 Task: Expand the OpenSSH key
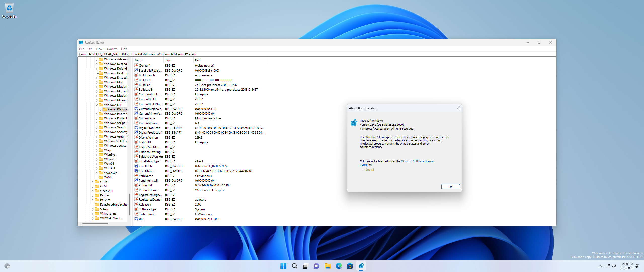click(x=93, y=191)
